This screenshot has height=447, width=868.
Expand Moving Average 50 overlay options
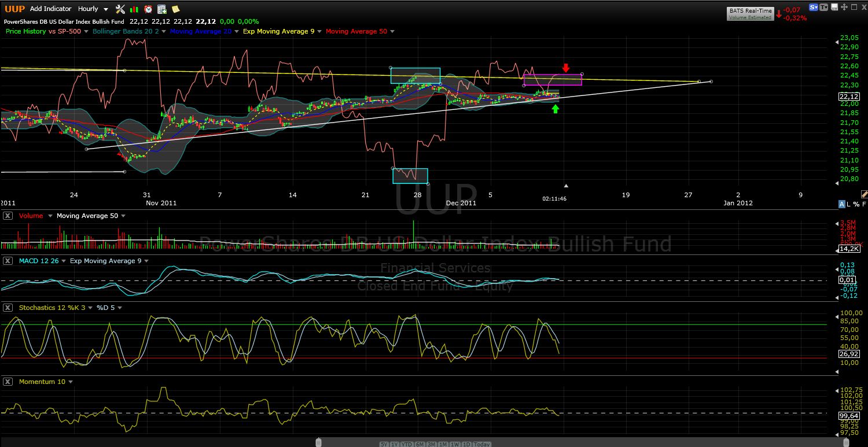(x=392, y=31)
